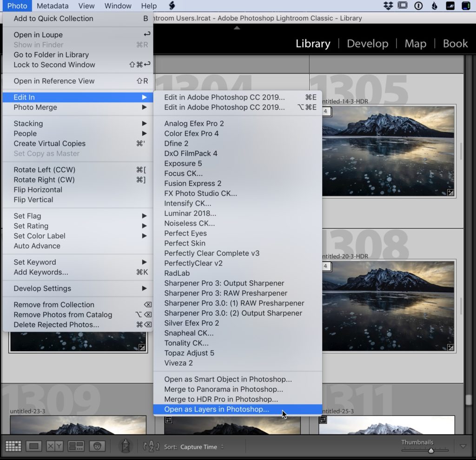The width and height of the screenshot is (476, 460).
Task: Open the View menu
Action: [x=86, y=6]
